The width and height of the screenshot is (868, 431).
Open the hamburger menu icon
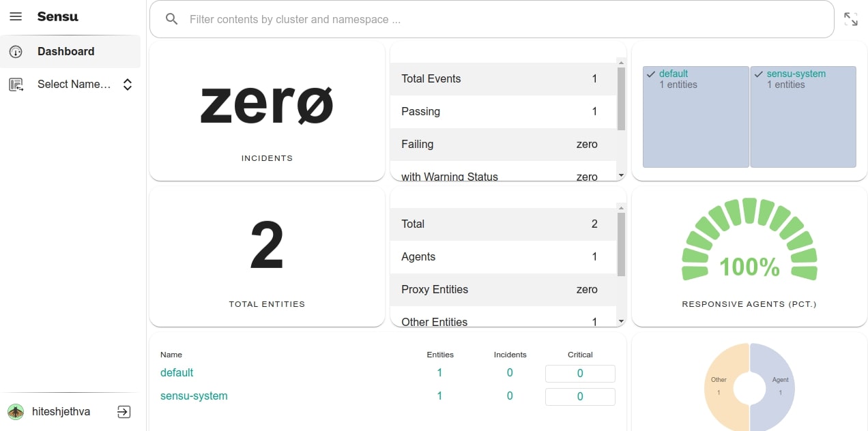16,16
